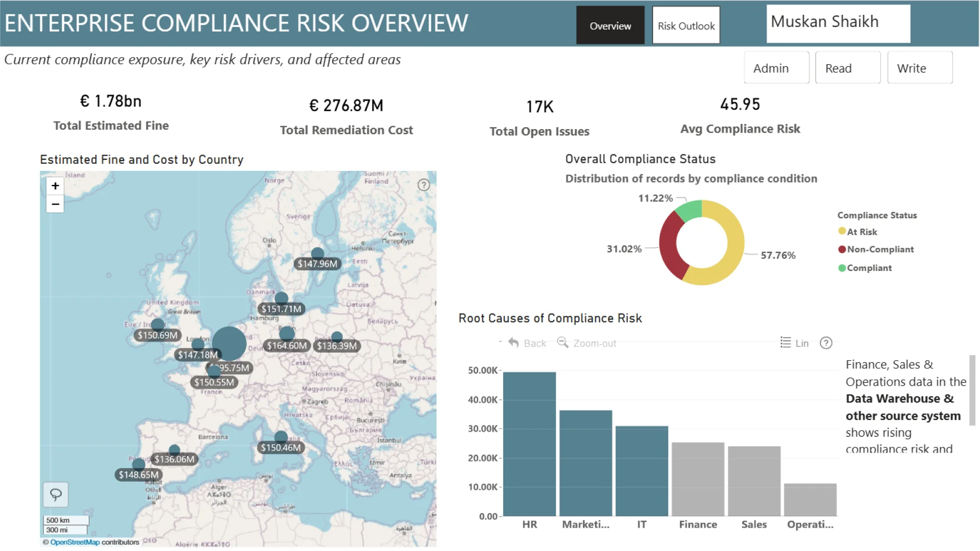Zoom in on the map with plus button
This screenshot has width=980, height=551.
(55, 186)
